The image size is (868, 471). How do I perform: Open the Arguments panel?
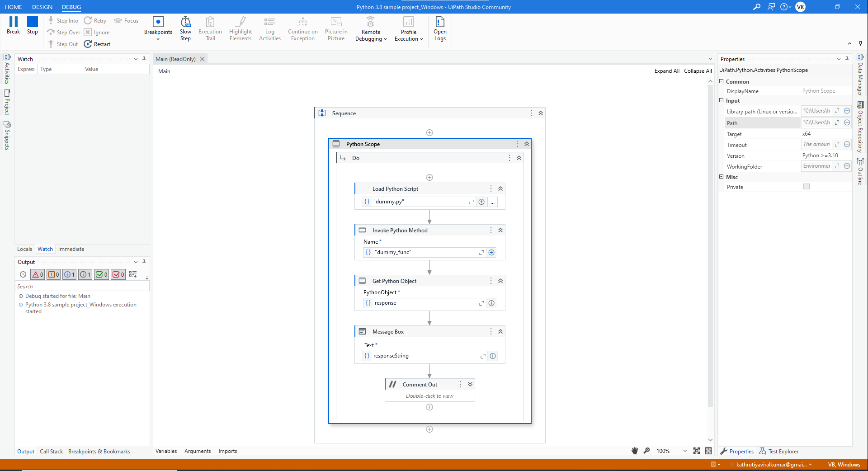pyautogui.click(x=198, y=451)
